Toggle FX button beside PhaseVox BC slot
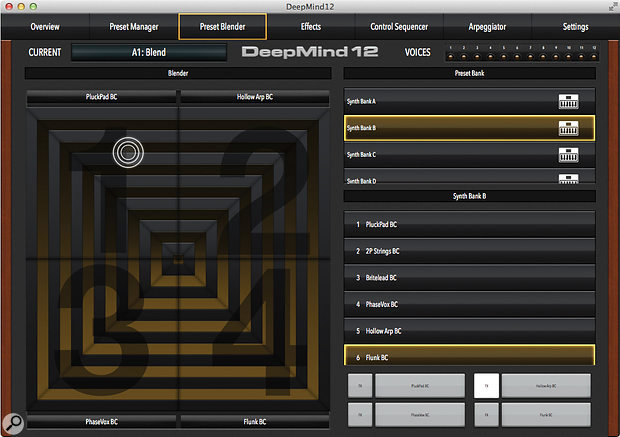 pos(360,415)
